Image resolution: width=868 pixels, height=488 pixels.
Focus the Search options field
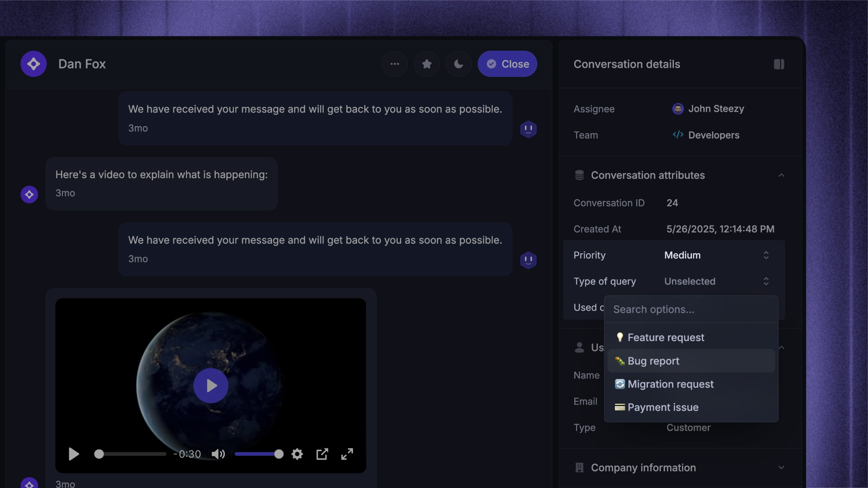(691, 309)
